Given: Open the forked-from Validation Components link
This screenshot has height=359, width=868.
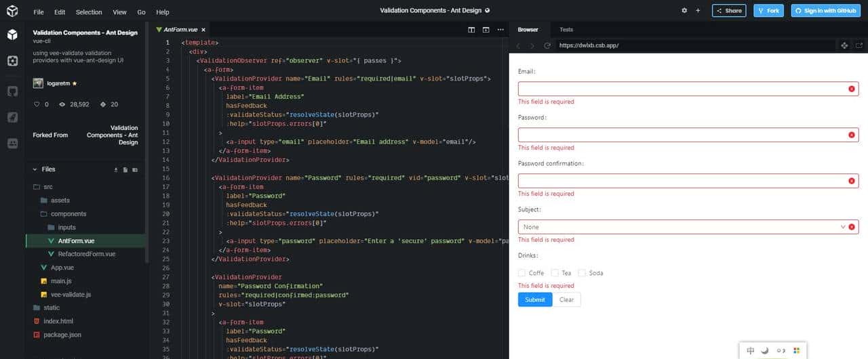Looking at the screenshot, I should pyautogui.click(x=113, y=135).
